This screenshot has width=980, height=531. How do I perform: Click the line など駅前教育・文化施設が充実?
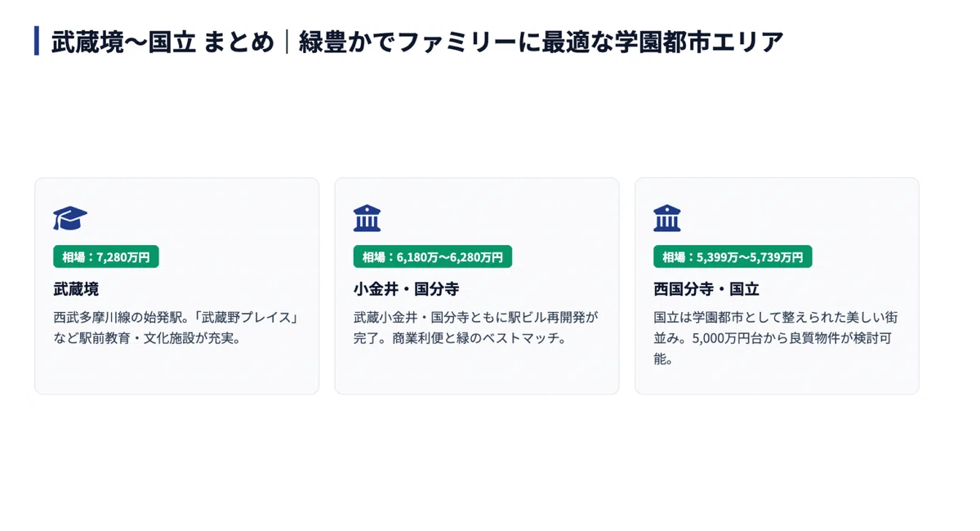coord(148,338)
